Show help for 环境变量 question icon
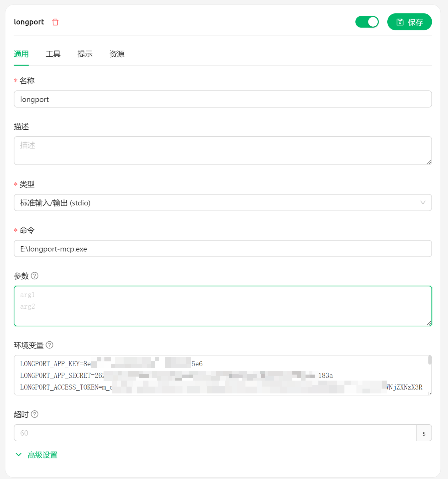The image size is (448, 479). (x=49, y=345)
